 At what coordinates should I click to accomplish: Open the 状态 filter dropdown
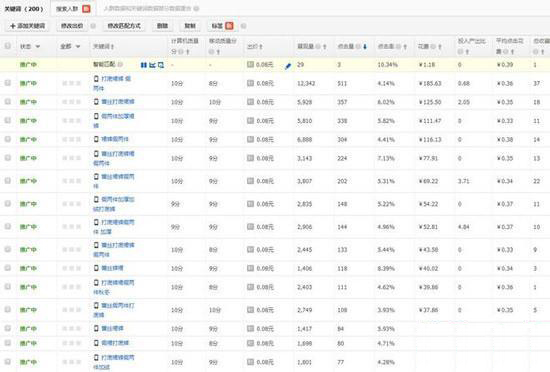30,46
